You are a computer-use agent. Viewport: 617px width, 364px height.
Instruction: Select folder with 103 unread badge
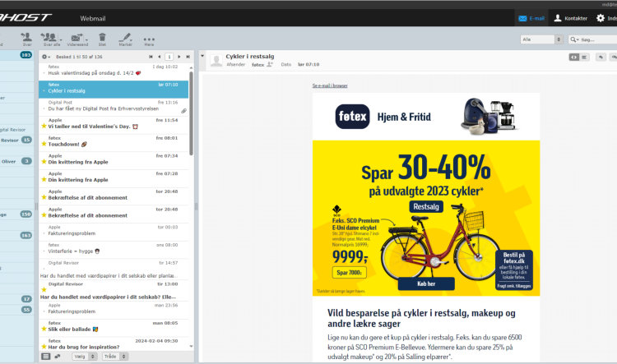(16, 55)
